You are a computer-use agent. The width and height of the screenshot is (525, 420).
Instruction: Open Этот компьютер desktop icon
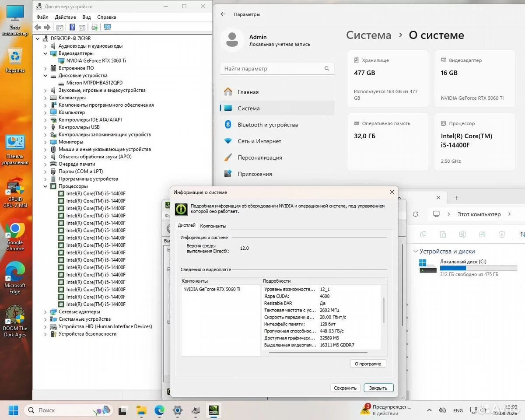(x=15, y=21)
